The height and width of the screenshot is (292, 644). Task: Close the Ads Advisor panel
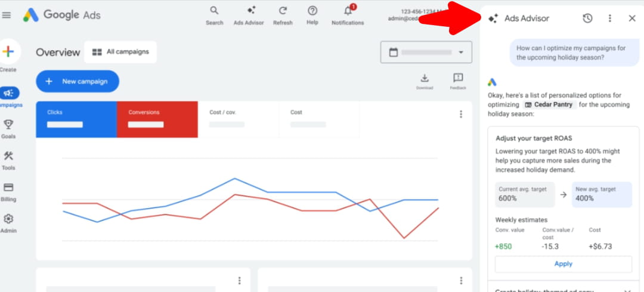(632, 18)
